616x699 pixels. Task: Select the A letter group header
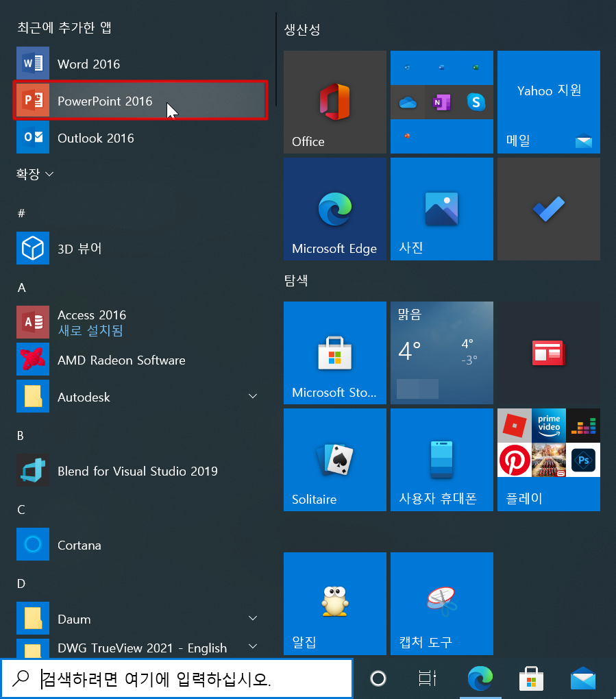(21, 288)
